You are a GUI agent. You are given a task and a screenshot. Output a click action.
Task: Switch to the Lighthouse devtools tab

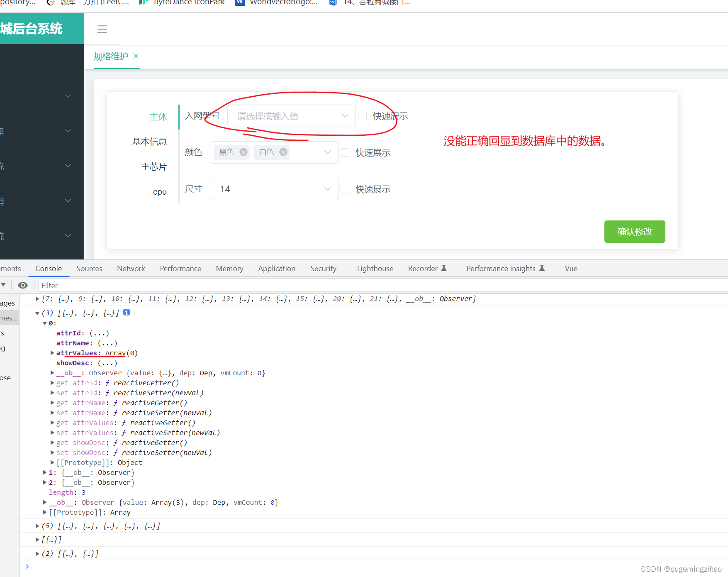(x=375, y=269)
